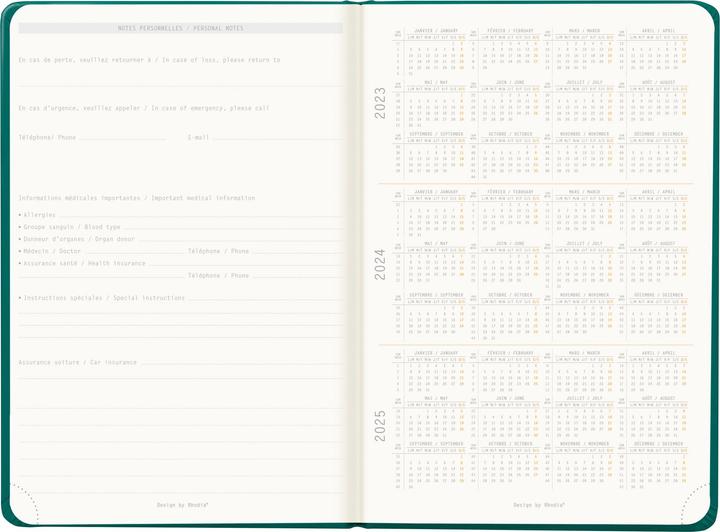The height and width of the screenshot is (532, 720).
Task: Click "JUIN / JUNE" heading in 2023
Action: pyautogui.click(x=510, y=83)
